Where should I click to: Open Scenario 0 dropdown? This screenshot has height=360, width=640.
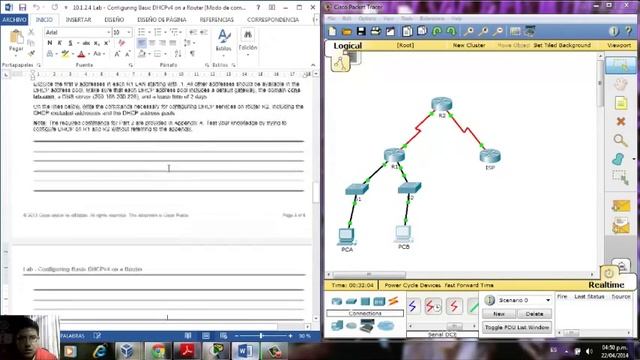(x=548, y=300)
